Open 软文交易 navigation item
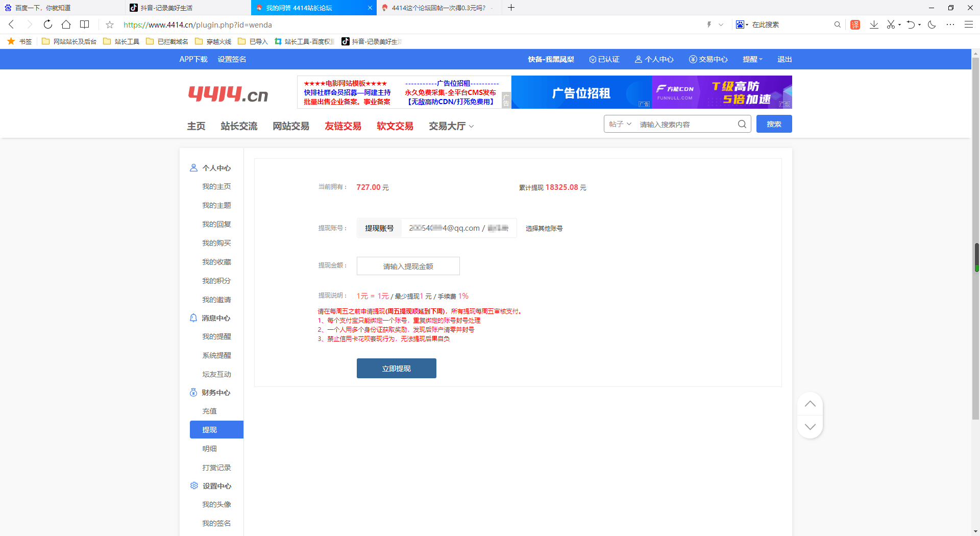 395,126
